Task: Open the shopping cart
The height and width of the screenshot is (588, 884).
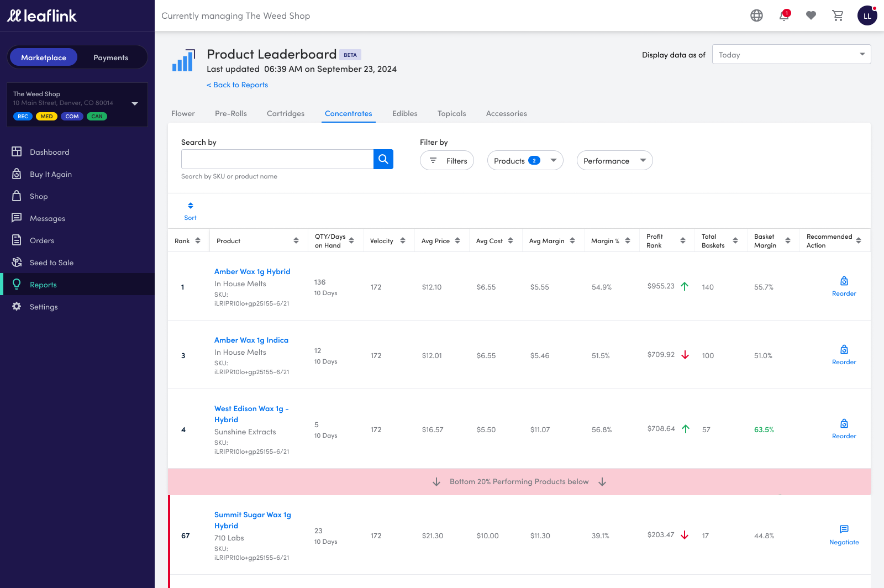Action: click(838, 16)
